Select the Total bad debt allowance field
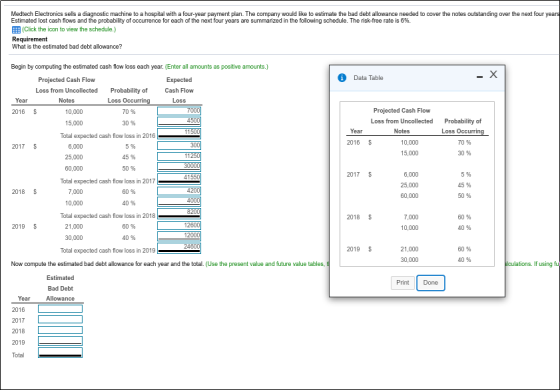560x390 pixels. (60, 353)
